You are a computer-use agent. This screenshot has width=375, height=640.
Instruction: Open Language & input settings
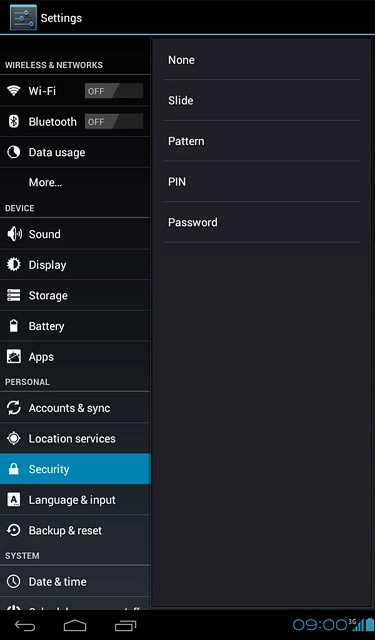pos(75,500)
